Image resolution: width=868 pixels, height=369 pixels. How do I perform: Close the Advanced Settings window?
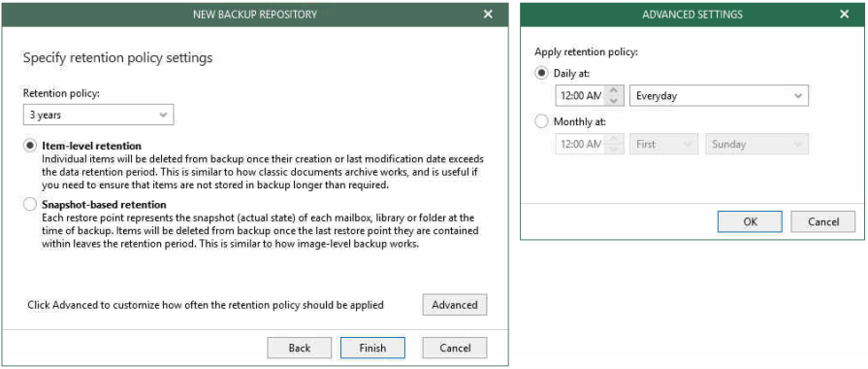pyautogui.click(x=844, y=15)
